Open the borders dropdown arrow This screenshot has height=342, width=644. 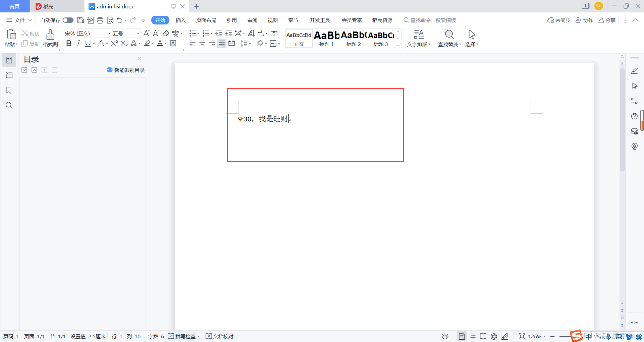click(x=279, y=44)
